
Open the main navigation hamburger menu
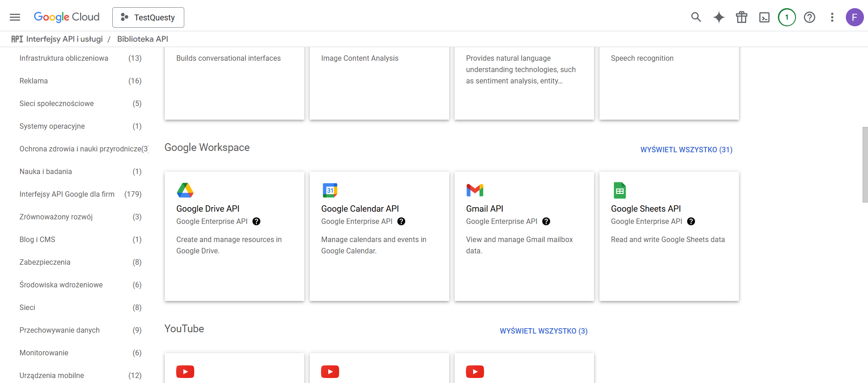click(15, 17)
